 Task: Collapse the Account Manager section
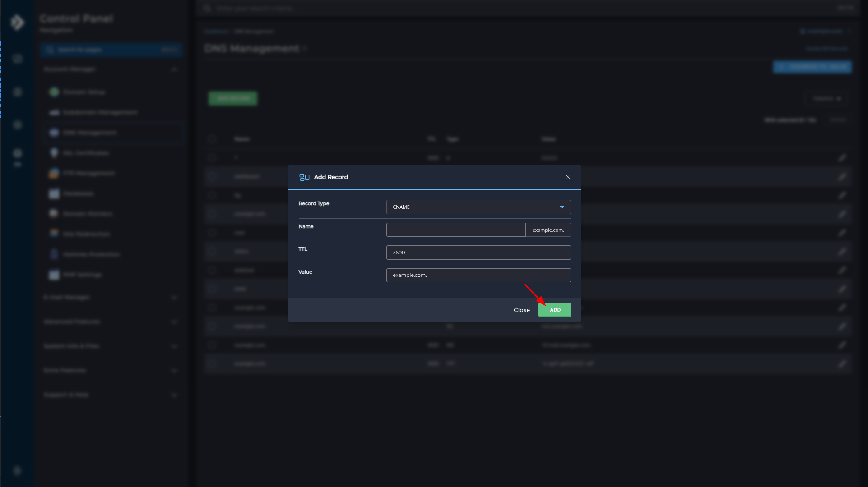pyautogui.click(x=175, y=69)
